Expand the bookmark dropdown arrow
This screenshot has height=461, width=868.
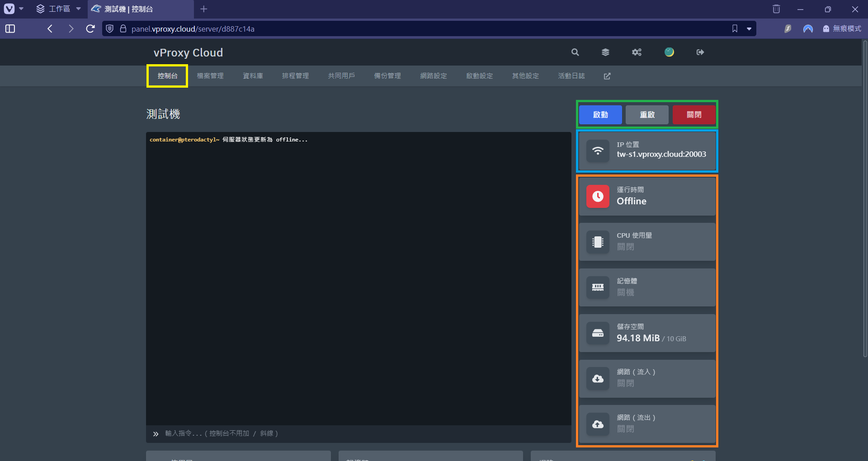point(749,29)
